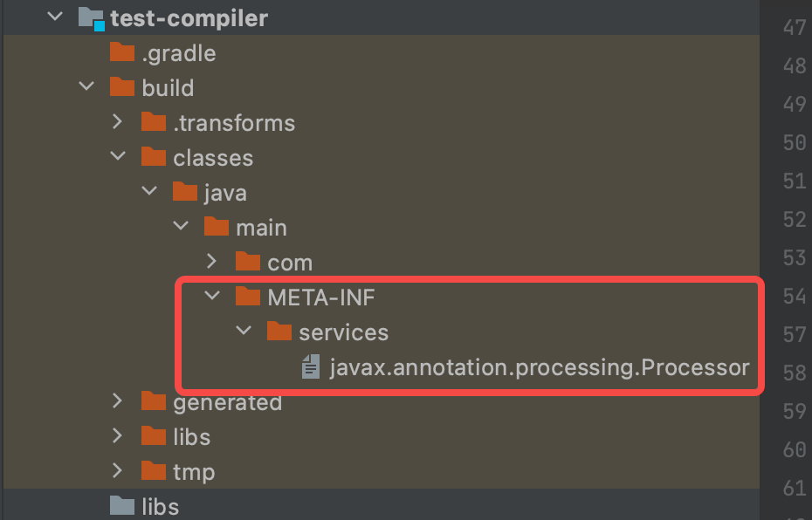Image resolution: width=812 pixels, height=520 pixels.
Task: Click the gray libs folder icon
Action: point(122,506)
